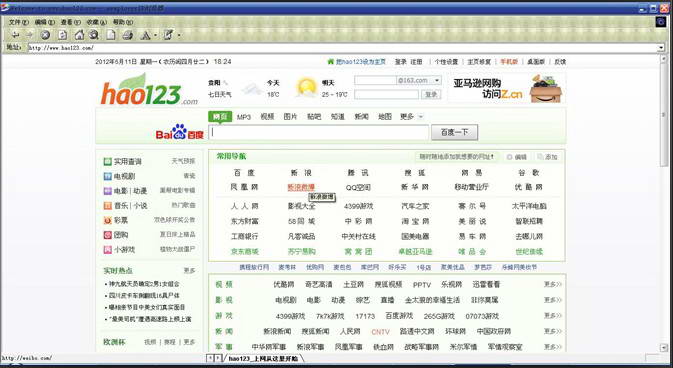Click 添加 in the 常用导航 header
Image resolution: width=673 pixels, height=368 pixels.
[548, 157]
